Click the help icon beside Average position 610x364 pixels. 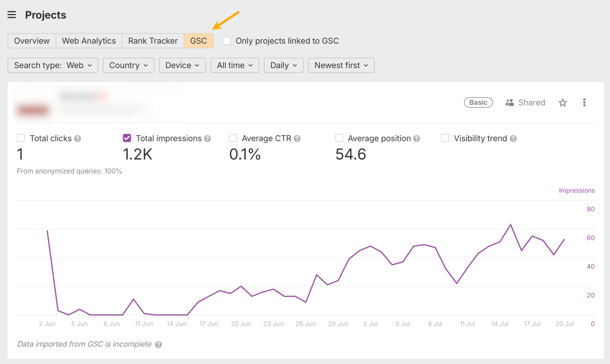[417, 139]
